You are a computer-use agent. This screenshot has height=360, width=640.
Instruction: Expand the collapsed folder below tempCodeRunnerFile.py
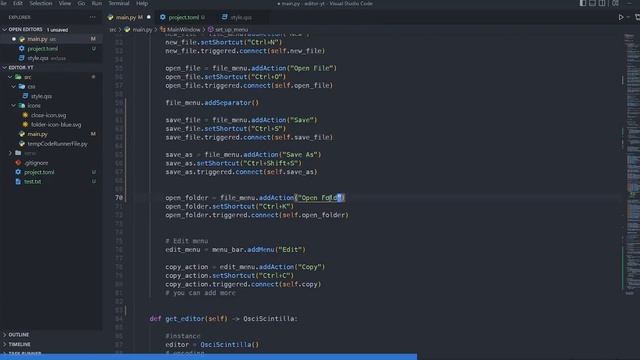point(10,153)
